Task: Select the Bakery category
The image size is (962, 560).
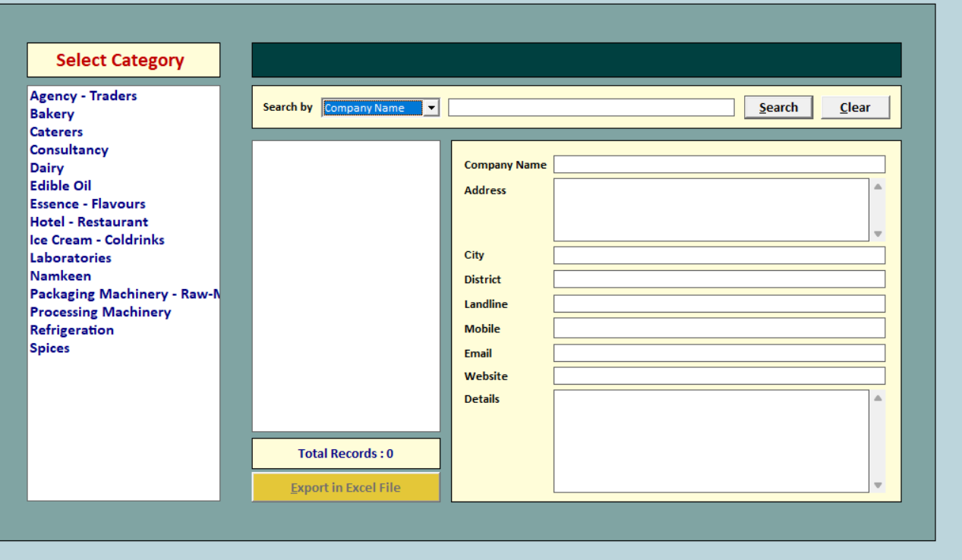Action: (x=52, y=114)
